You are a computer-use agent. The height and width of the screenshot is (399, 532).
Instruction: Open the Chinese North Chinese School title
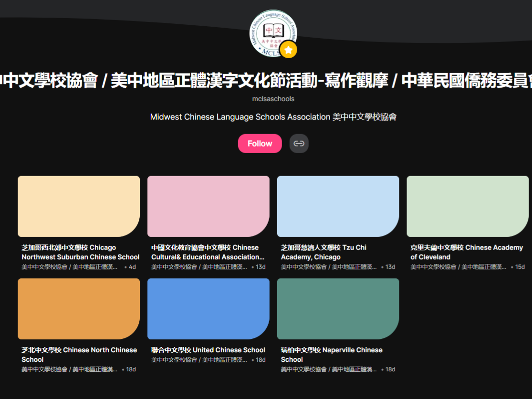79,355
